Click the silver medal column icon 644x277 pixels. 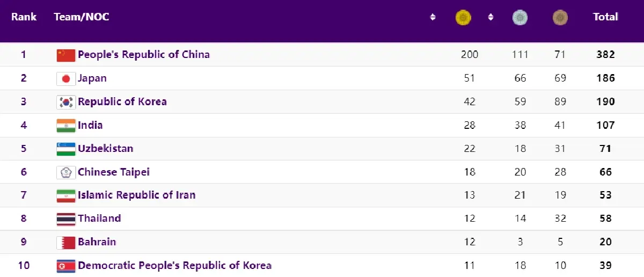click(x=519, y=18)
